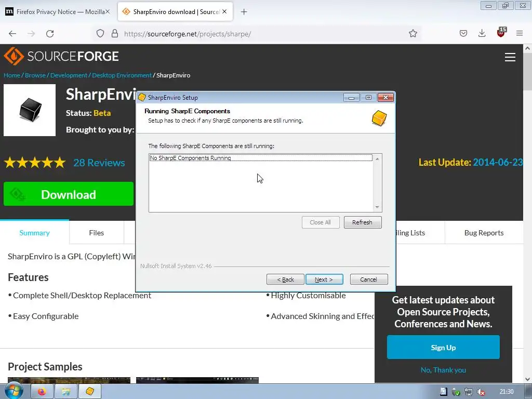This screenshot has height=399, width=532.
Task: Click the page scrollbar up arrow
Action: tap(527, 48)
